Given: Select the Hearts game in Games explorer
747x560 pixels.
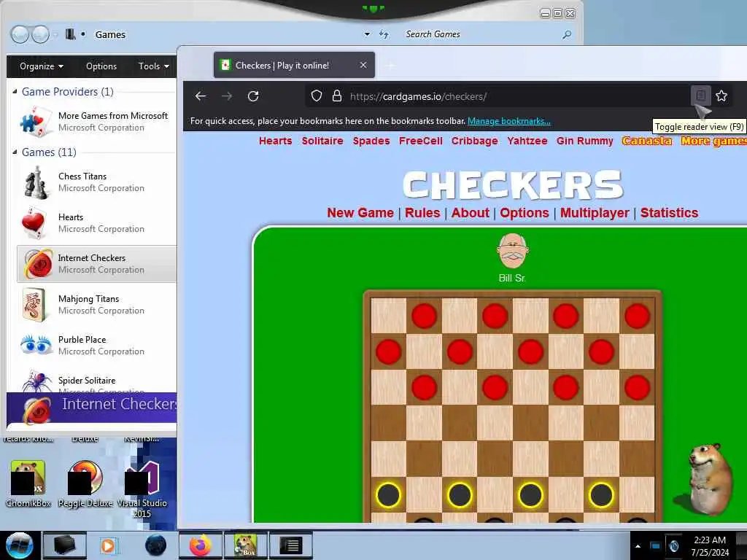Looking at the screenshot, I should coord(97,223).
